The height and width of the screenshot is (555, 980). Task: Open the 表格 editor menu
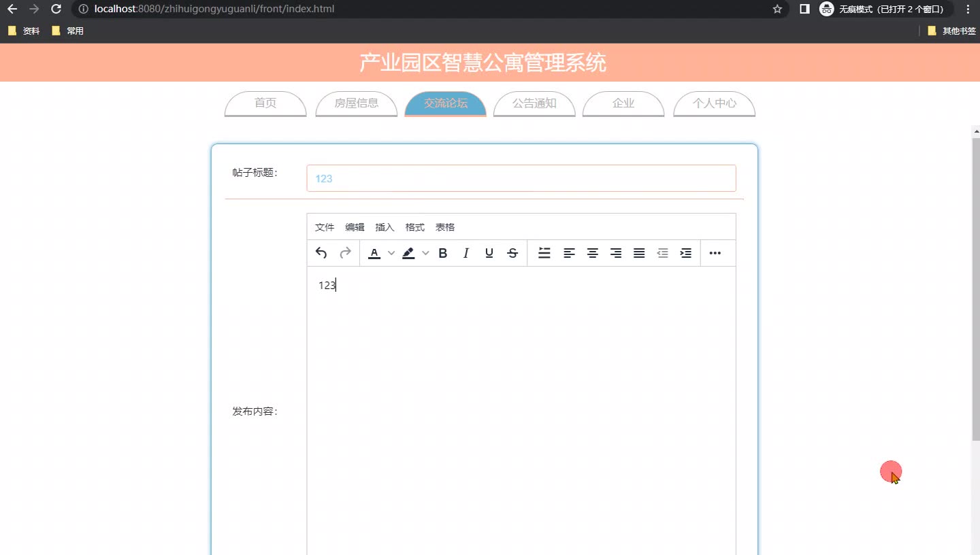pos(445,227)
